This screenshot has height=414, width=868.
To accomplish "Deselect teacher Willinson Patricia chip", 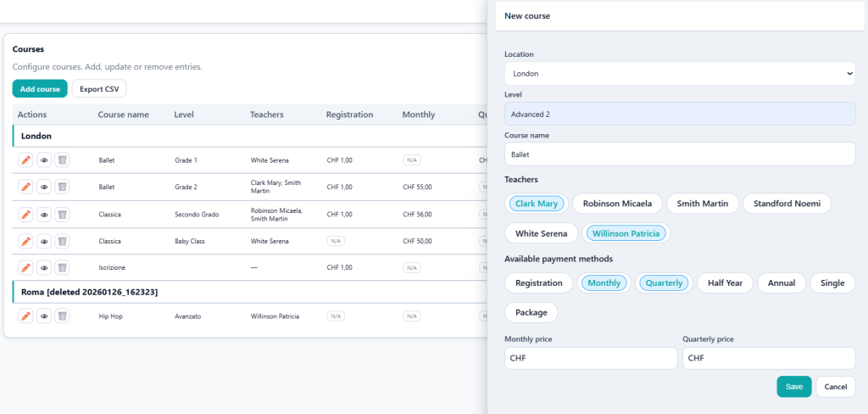I will (x=626, y=233).
